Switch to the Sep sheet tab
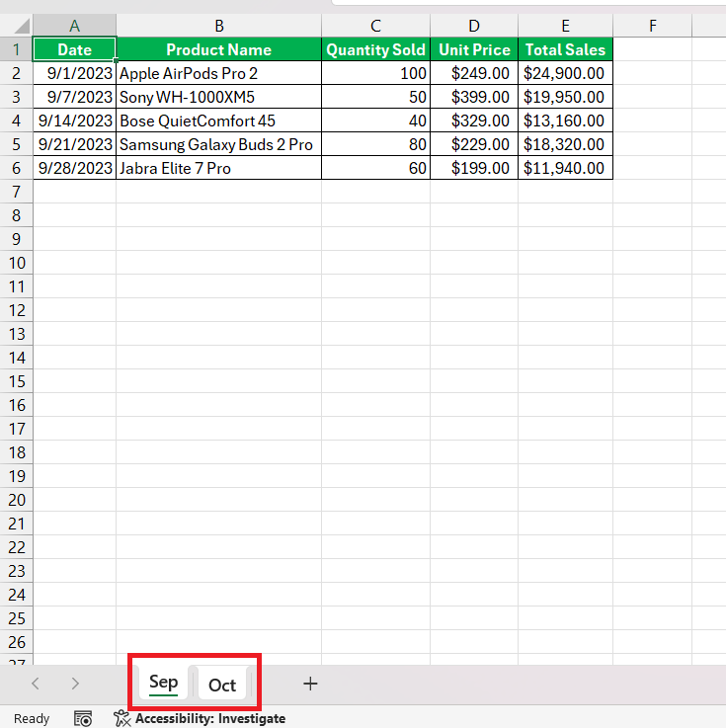This screenshot has height=728, width=726. 163,683
